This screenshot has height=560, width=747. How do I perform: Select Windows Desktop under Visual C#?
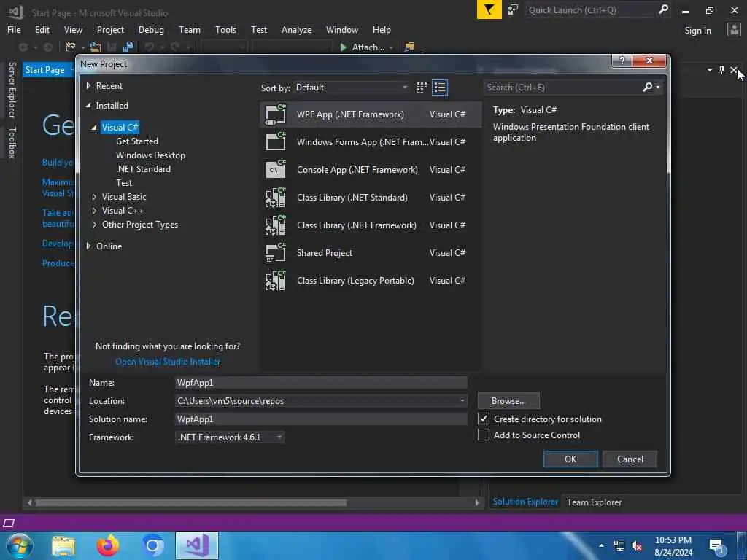coord(150,155)
